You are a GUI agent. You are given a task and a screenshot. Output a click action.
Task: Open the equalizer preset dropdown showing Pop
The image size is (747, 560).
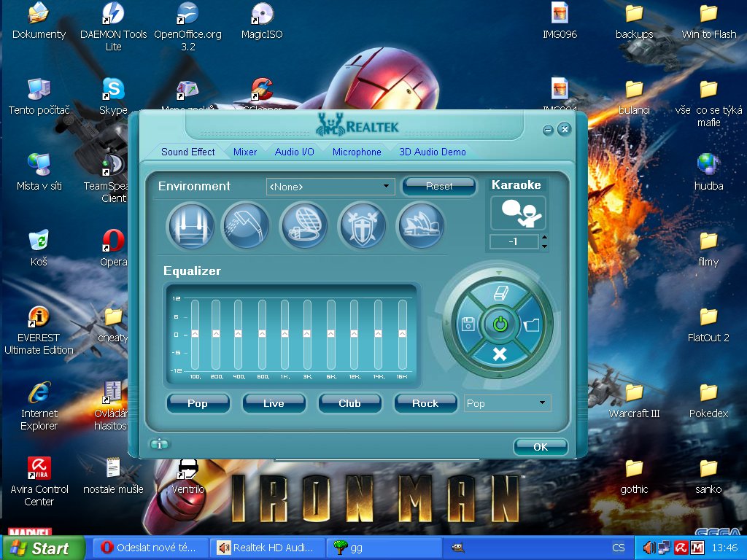(x=508, y=403)
